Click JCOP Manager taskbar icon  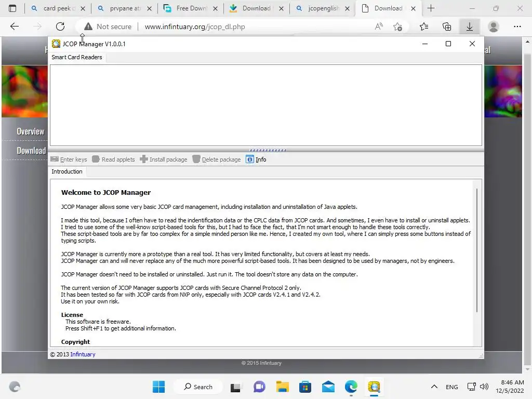pos(374,387)
